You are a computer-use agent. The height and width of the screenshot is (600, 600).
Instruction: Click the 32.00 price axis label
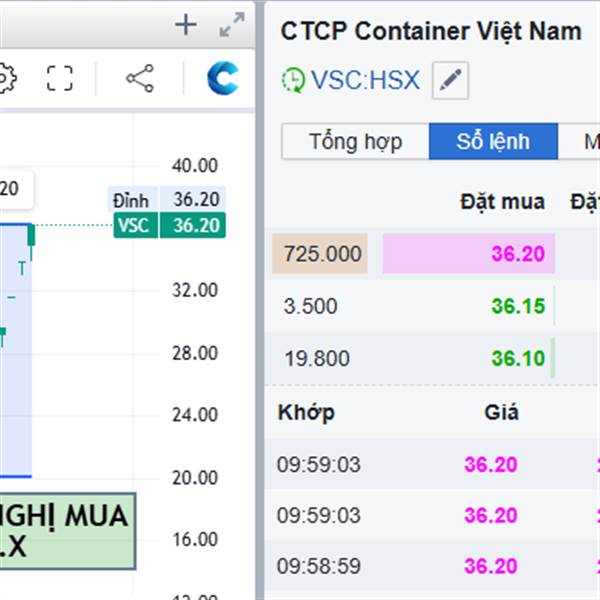(x=195, y=290)
